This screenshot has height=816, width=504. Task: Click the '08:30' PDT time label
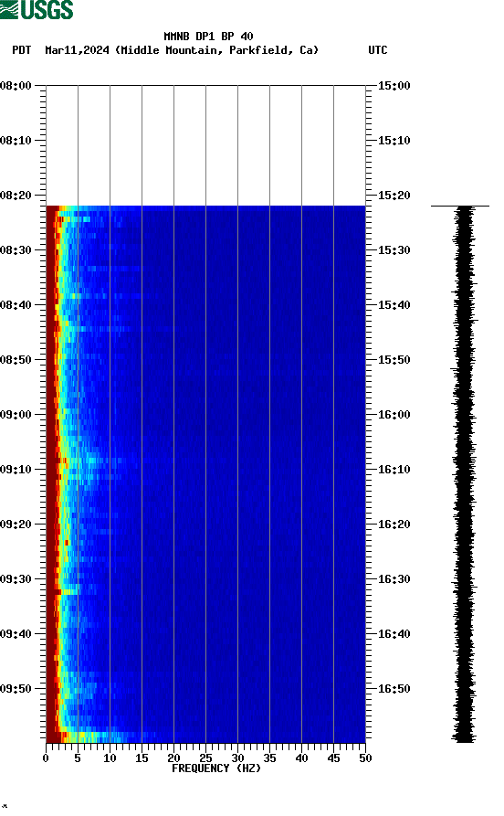click(x=16, y=249)
